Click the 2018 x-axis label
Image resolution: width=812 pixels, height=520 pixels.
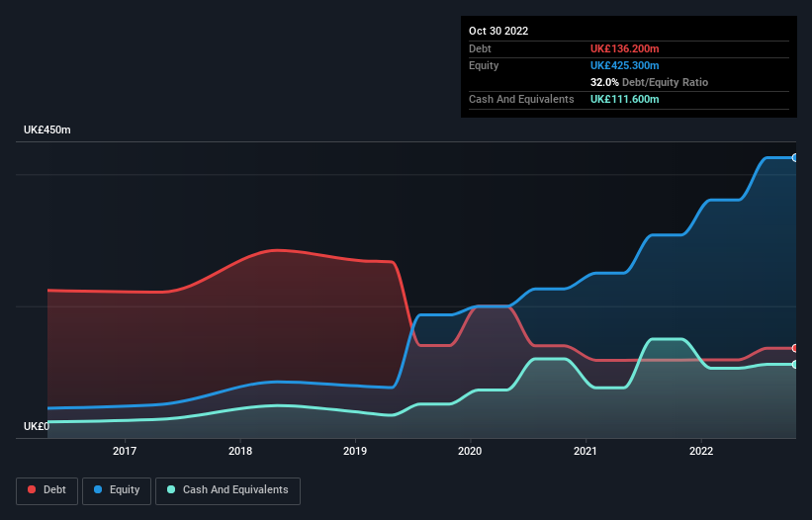tap(240, 451)
